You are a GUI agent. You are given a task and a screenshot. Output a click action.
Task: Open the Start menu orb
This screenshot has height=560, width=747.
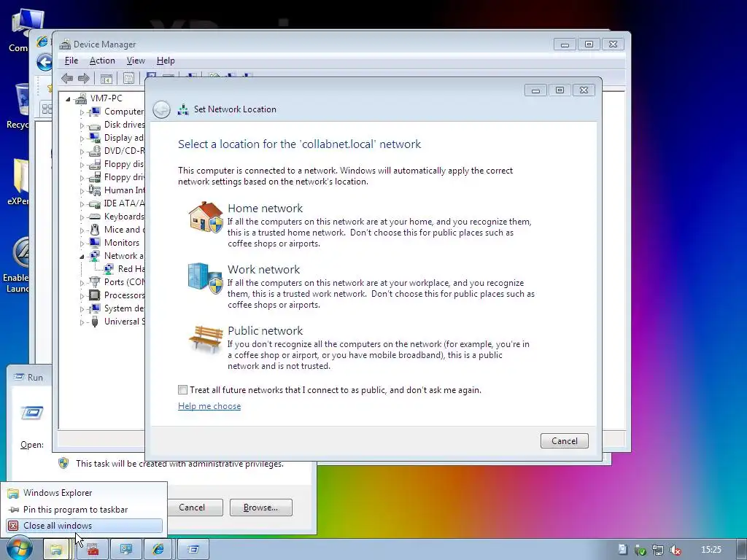coord(20,548)
